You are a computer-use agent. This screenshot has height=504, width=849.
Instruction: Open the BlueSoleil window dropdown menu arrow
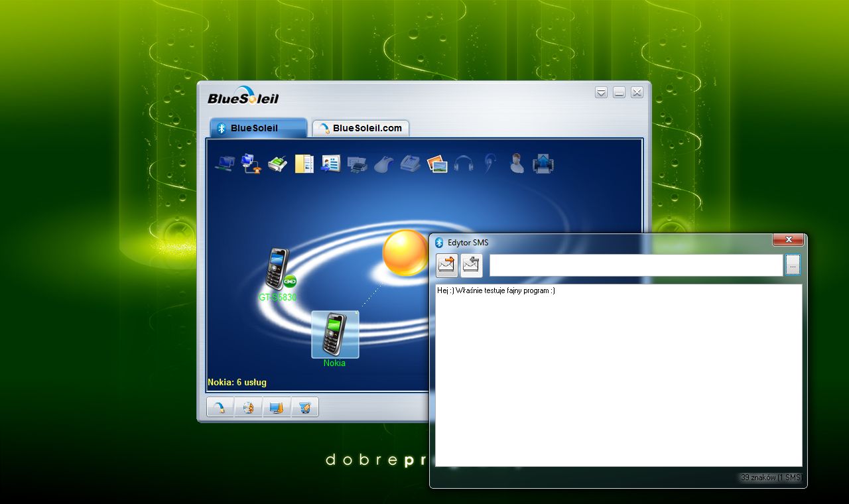click(x=601, y=92)
